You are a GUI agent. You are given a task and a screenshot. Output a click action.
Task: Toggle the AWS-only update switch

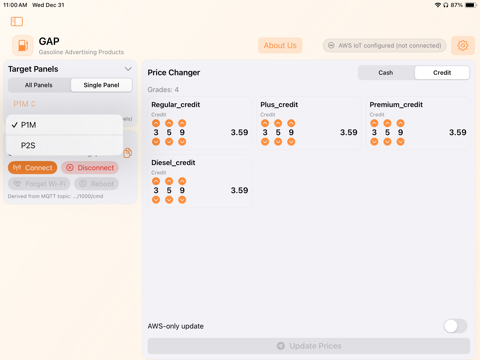tap(455, 326)
